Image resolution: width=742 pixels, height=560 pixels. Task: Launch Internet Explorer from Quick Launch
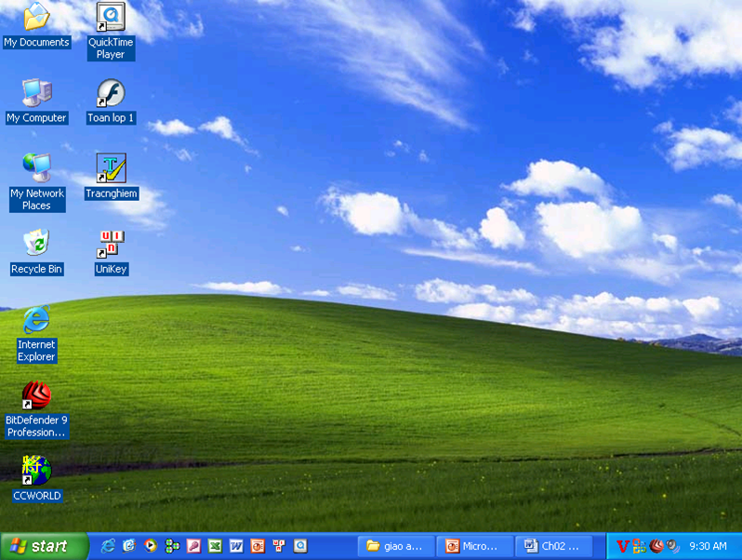click(108, 546)
